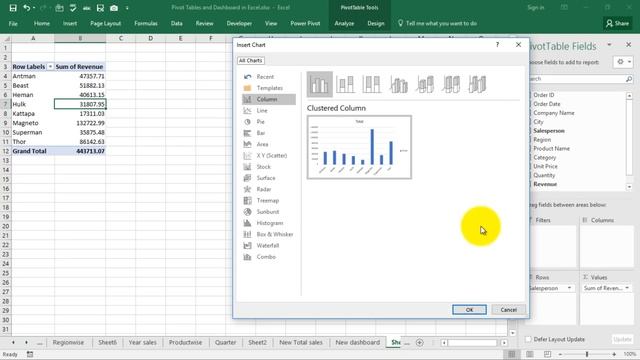Click the zoom level slider
Viewport: 640px width, 360px height.
coord(587,354)
